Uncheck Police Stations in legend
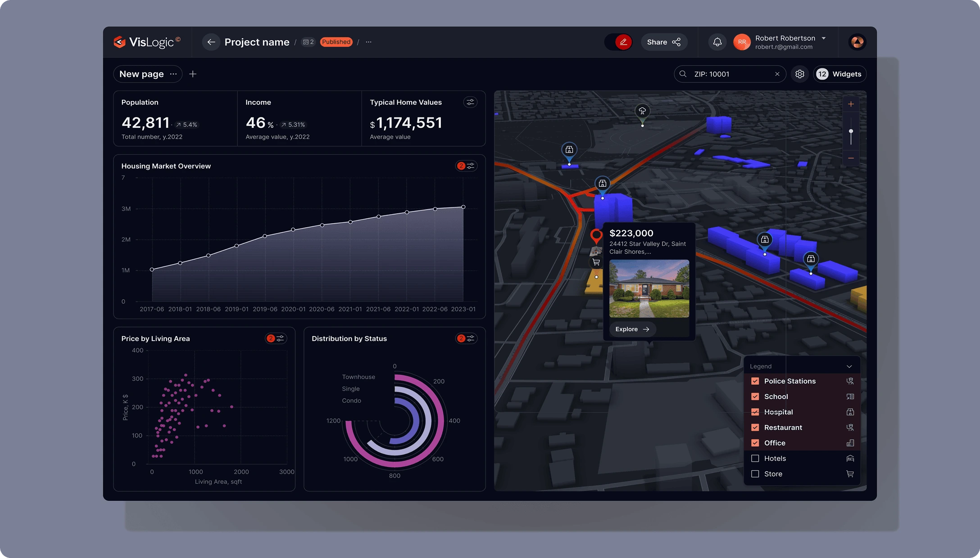980x558 pixels. click(x=755, y=381)
